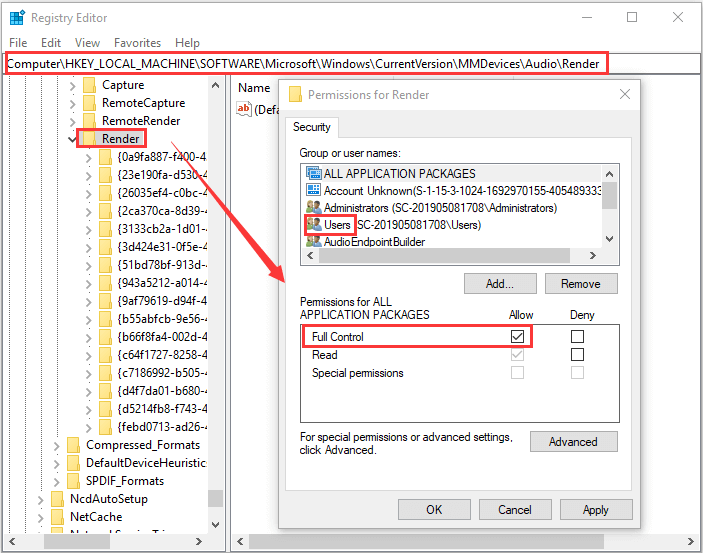This screenshot has height=553, width=703.
Task: Toggle Deny for Special permissions
Action: click(577, 373)
